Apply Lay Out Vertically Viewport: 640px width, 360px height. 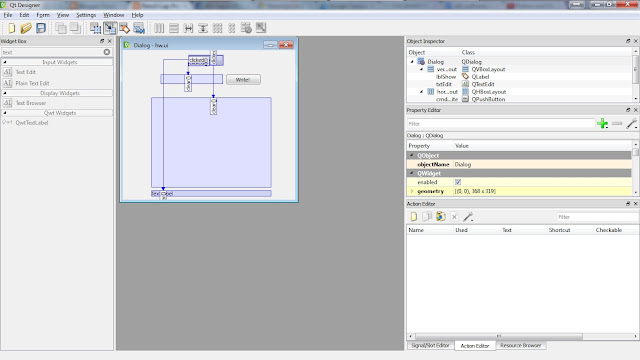pos(174,28)
